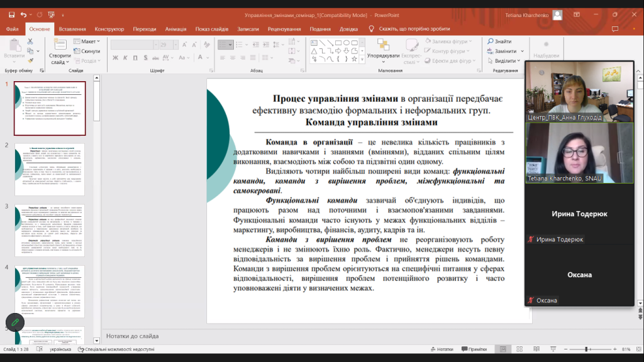The height and width of the screenshot is (362, 644).
Task: Click the Save icon in quick access toolbar
Action: pos(11,14)
